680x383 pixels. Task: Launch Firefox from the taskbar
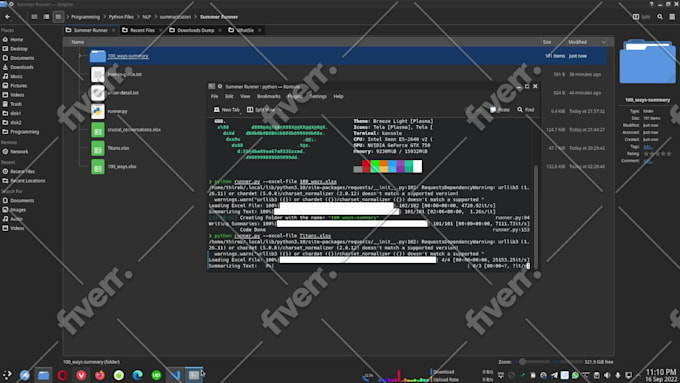(100, 375)
